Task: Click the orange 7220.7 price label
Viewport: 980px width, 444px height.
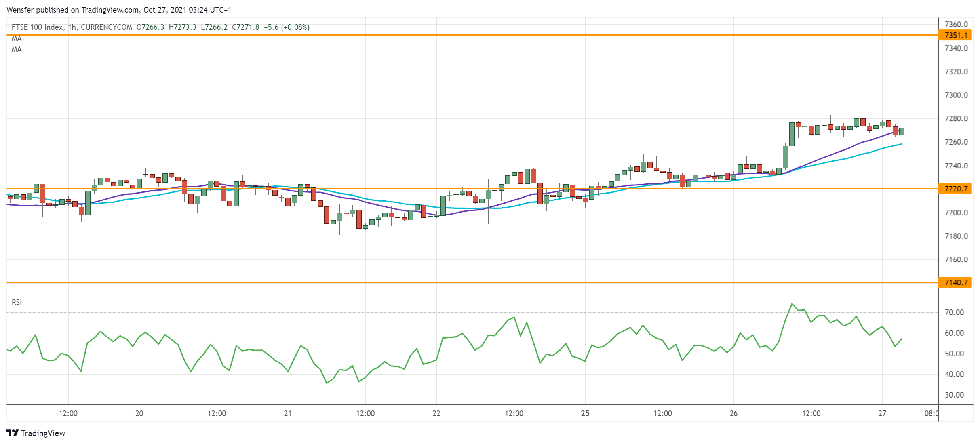Action: click(955, 189)
